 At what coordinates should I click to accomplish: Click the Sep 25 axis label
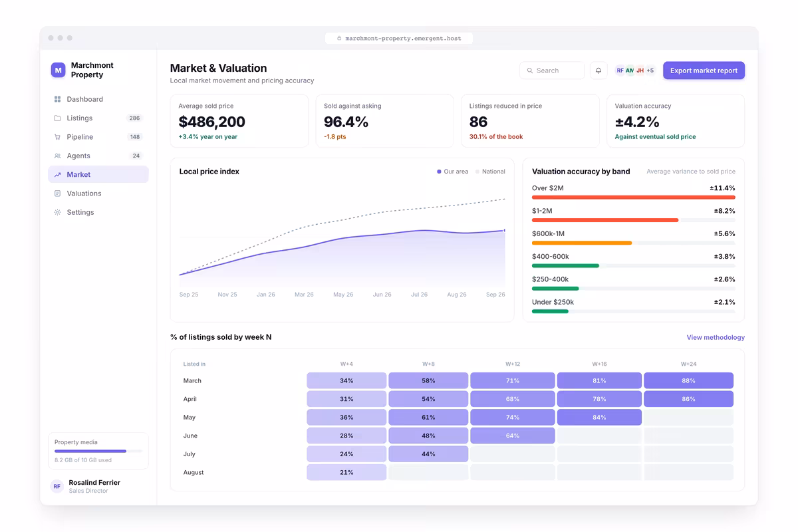point(189,295)
